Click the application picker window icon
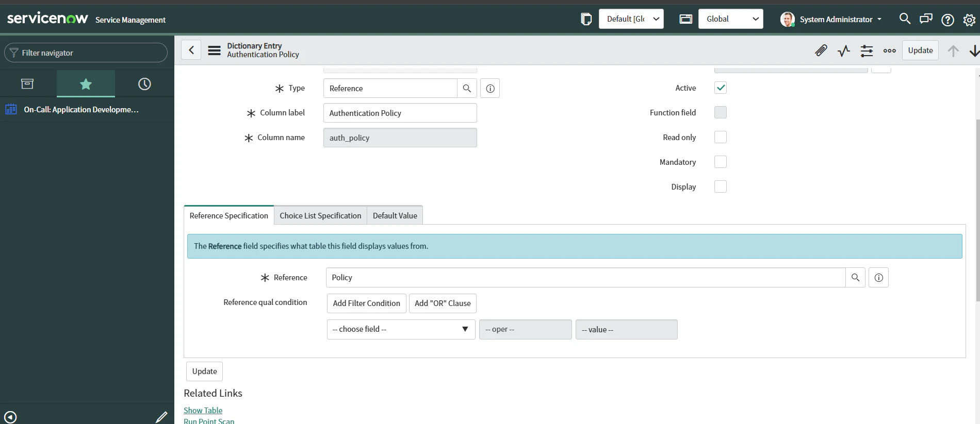Image resolution: width=980 pixels, height=424 pixels. 685,19
